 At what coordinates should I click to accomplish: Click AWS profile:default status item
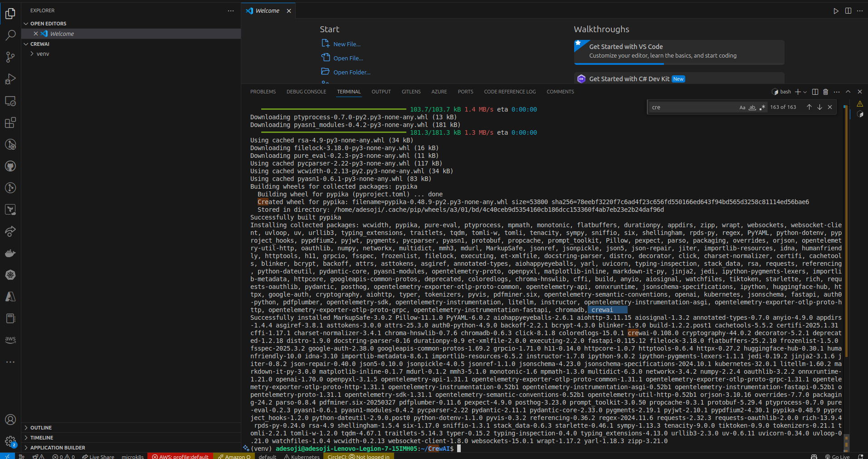tap(180, 456)
